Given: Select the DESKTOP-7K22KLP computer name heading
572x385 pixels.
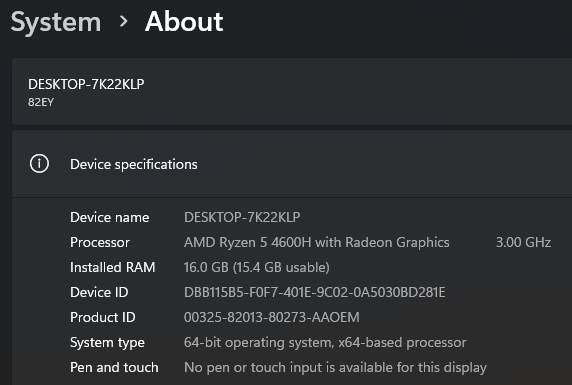Looking at the screenshot, I should pos(86,84).
